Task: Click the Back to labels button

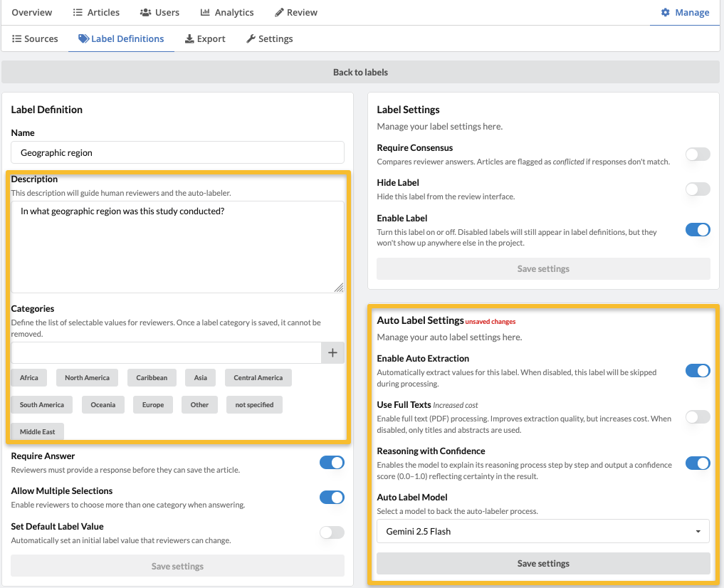Action: point(360,72)
